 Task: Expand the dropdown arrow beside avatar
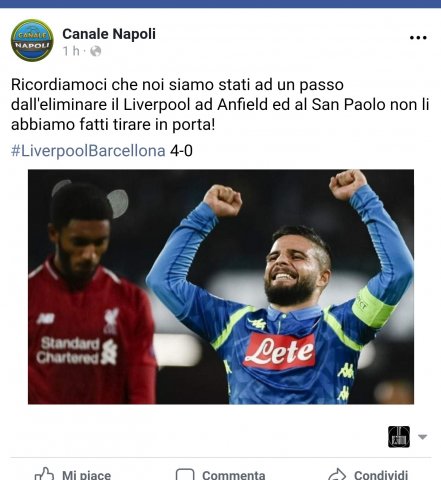[x=422, y=437]
